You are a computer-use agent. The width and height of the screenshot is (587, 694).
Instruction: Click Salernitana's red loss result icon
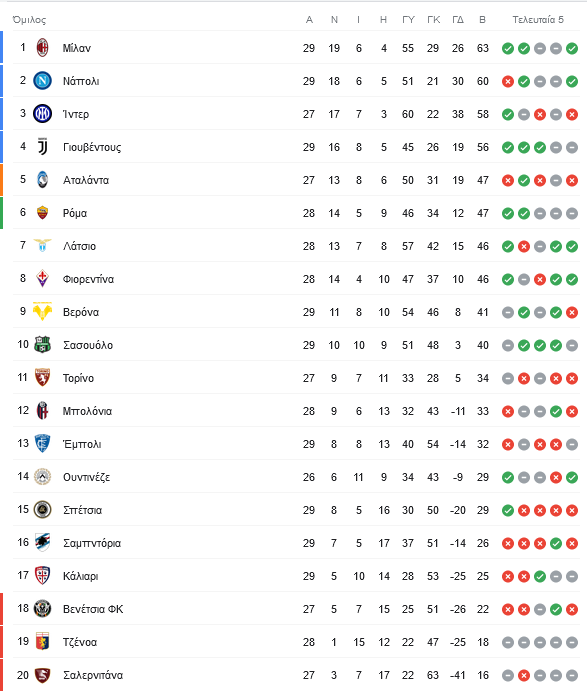[524, 675]
